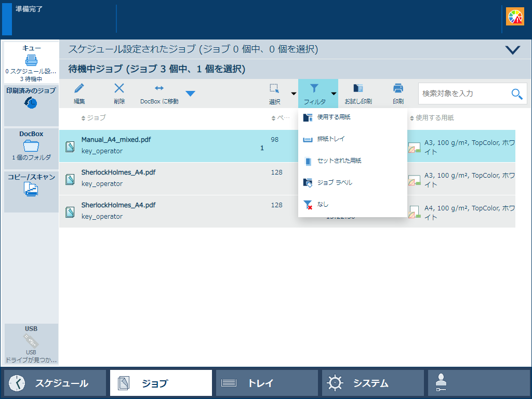Switch to システム tab
This screenshot has width=532, height=399.
[x=373, y=383]
